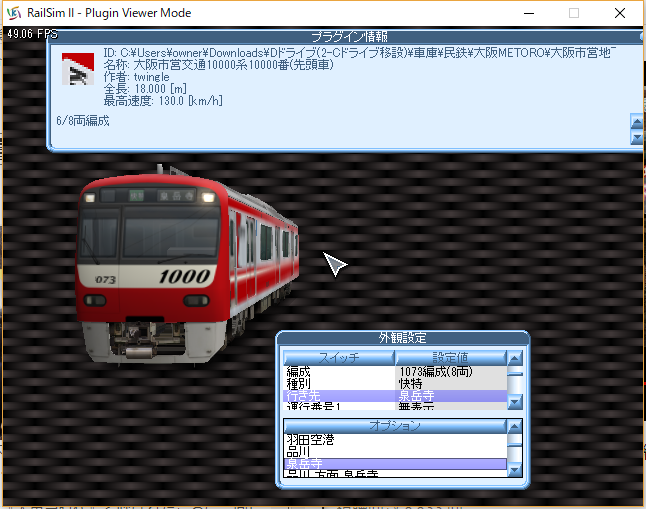Click the red train model in viewer

click(x=187, y=264)
